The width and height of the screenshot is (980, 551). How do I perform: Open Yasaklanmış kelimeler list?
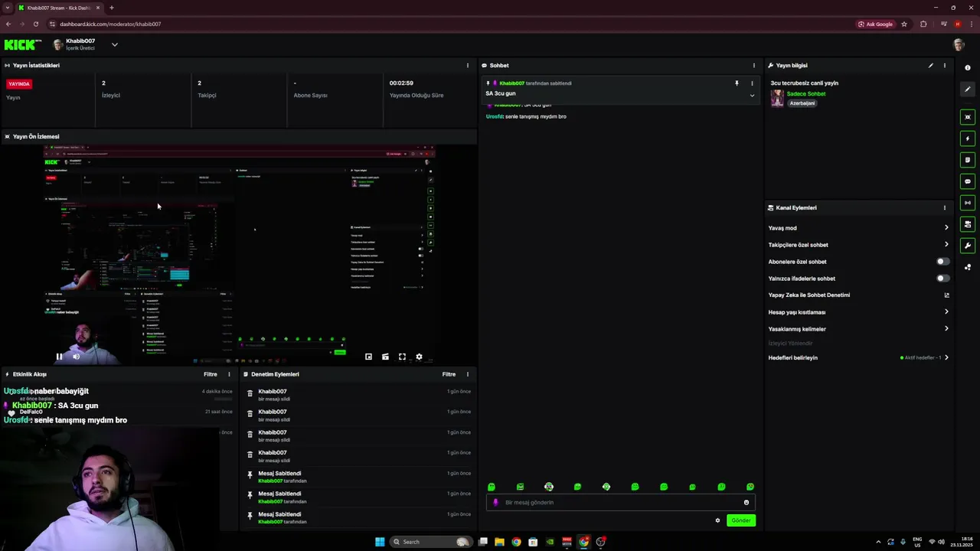(x=858, y=329)
